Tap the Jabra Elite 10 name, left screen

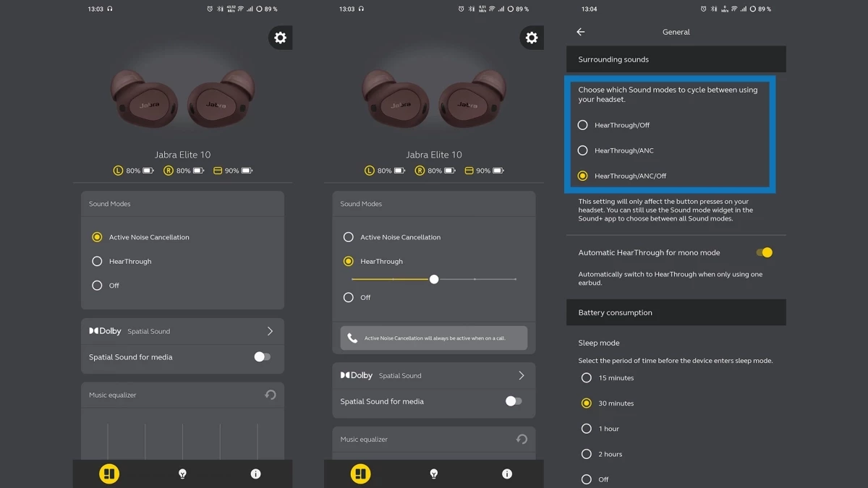coord(182,155)
